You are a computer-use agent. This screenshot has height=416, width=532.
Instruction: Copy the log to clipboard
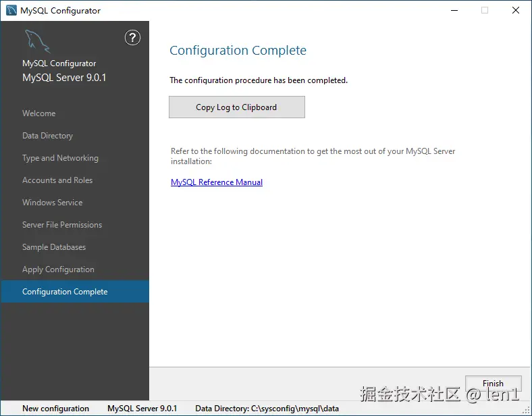point(237,107)
